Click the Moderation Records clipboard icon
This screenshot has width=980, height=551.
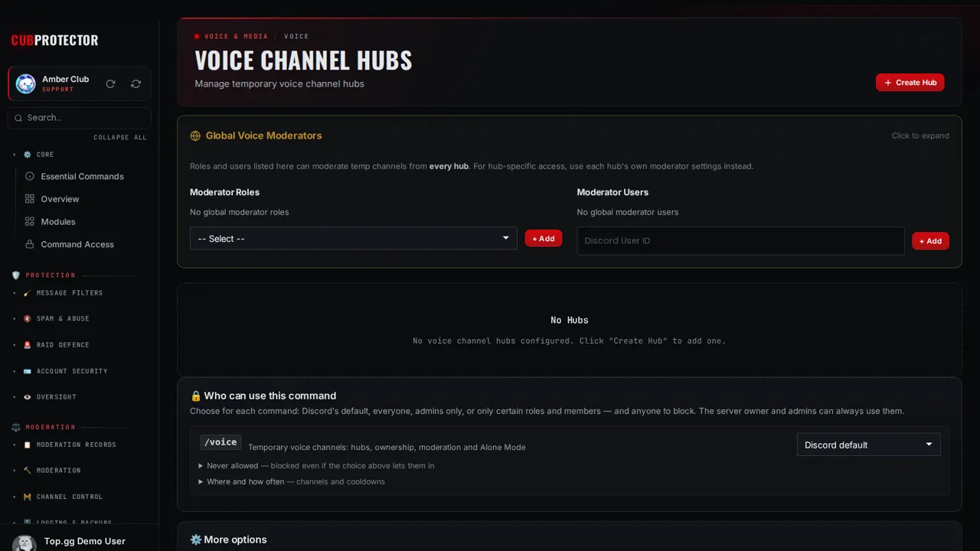tap(28, 445)
